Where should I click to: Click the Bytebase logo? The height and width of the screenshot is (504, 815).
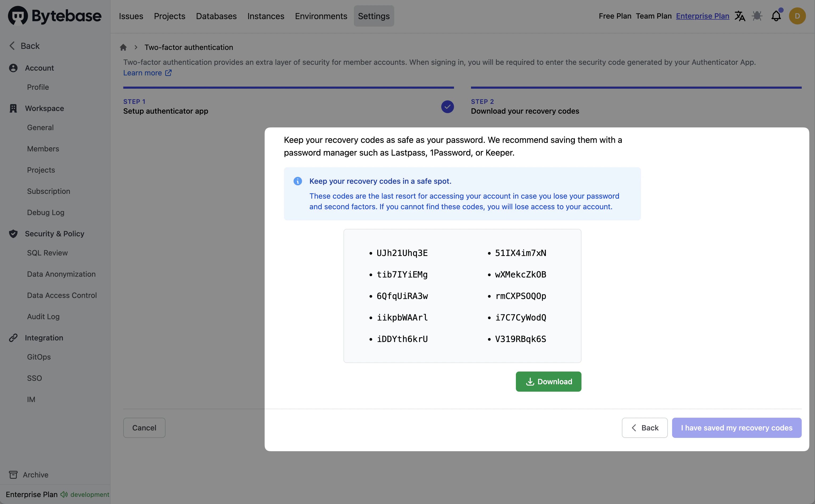click(x=54, y=16)
